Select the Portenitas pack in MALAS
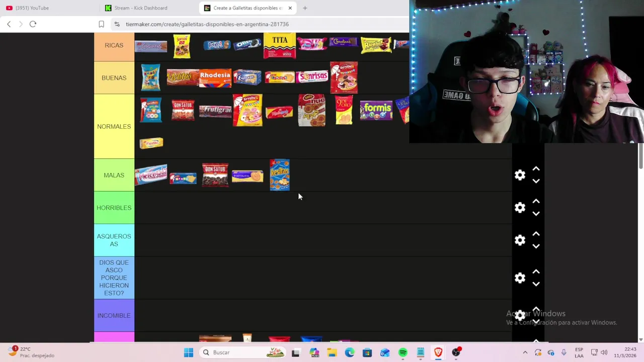The width and height of the screenshot is (644, 362). [248, 176]
